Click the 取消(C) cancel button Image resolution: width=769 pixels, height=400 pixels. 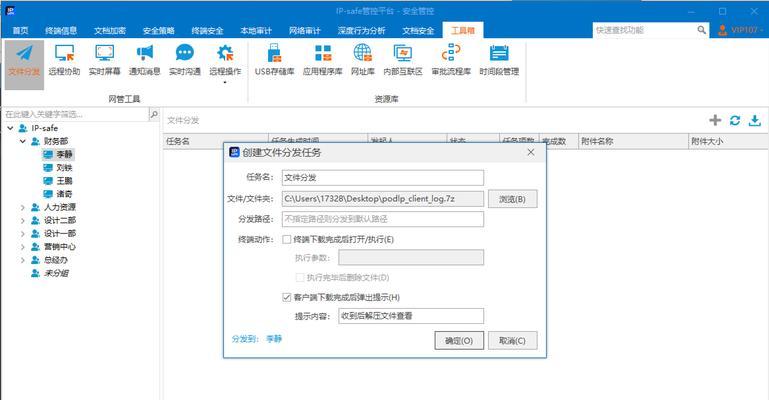513,341
